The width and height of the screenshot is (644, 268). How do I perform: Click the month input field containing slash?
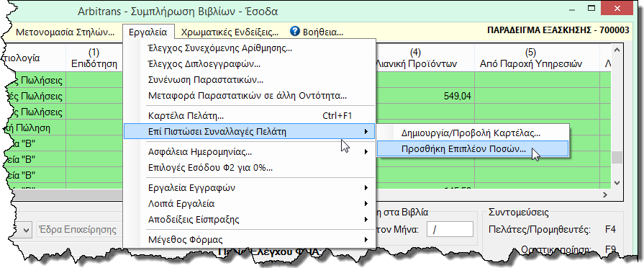450,230
